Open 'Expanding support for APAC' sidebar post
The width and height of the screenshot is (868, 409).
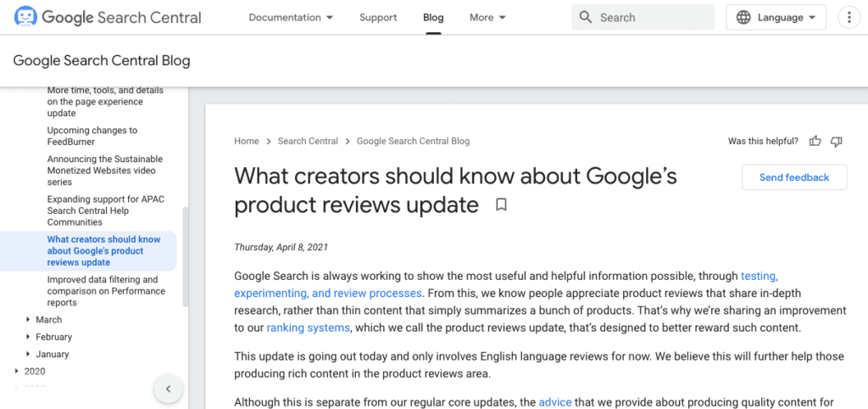coord(106,210)
